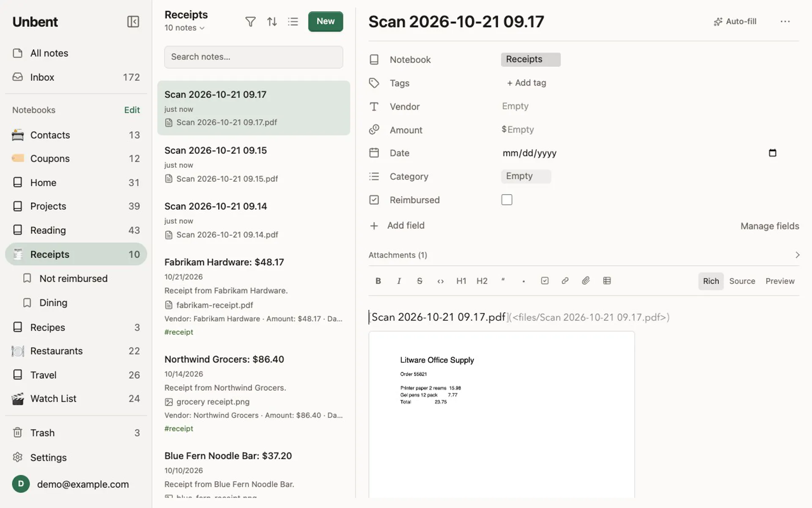Apply strikethrough formatting

(420, 281)
